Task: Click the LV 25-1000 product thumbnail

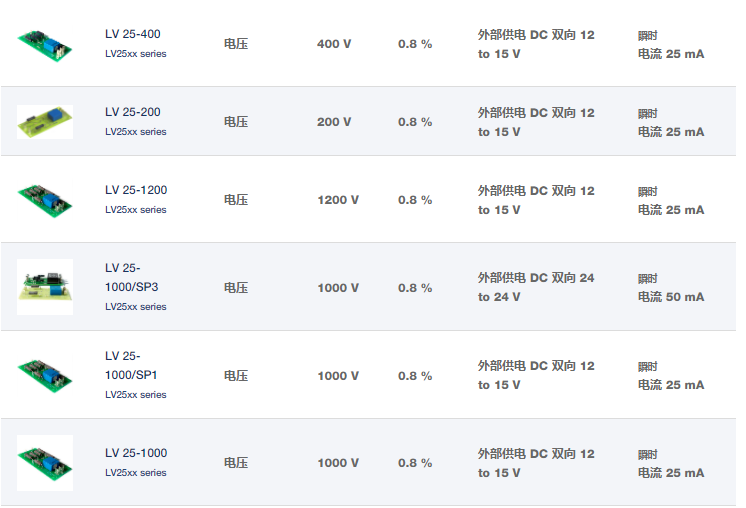Action: point(45,462)
